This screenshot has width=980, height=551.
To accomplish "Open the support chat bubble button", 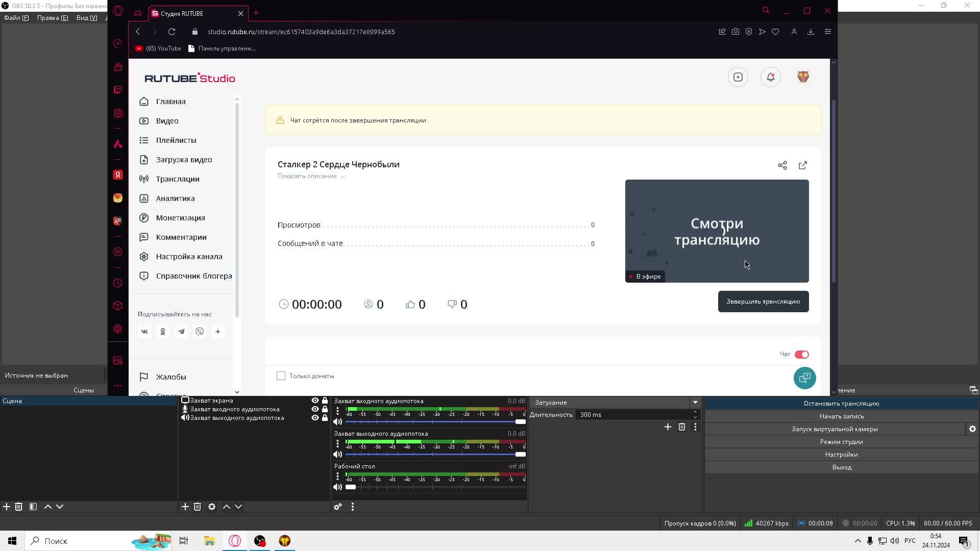I will click(804, 378).
